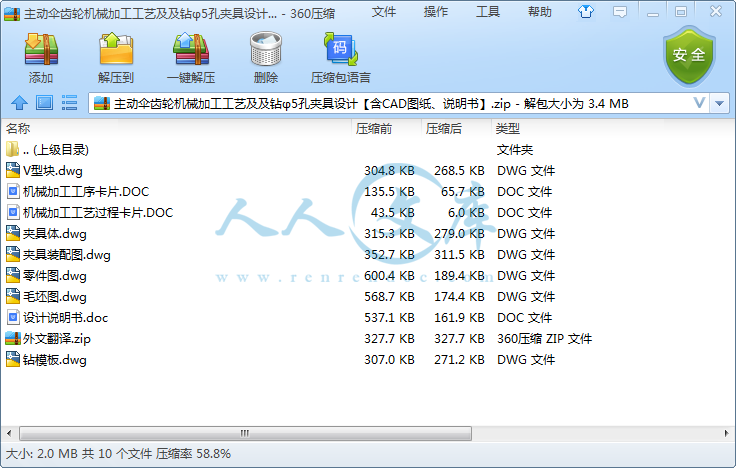Open the feedback message icon in title bar
Viewport: 736px width, 468px height.
tap(620, 12)
